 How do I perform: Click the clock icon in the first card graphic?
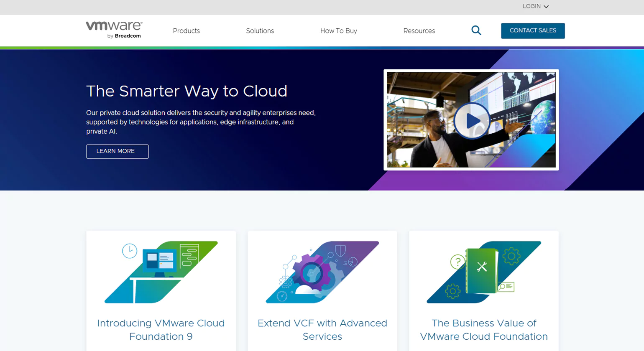tap(130, 251)
